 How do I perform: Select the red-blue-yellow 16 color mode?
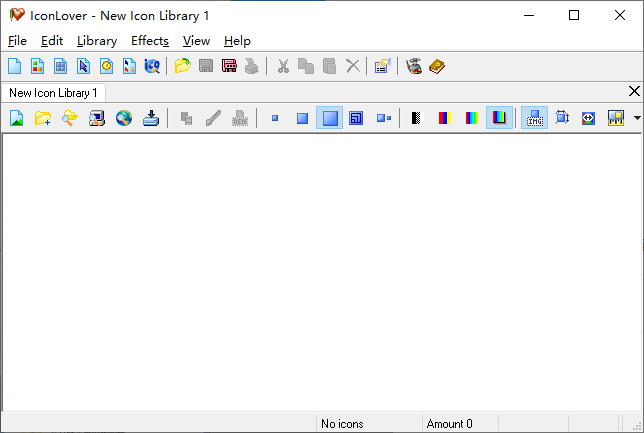pos(445,118)
